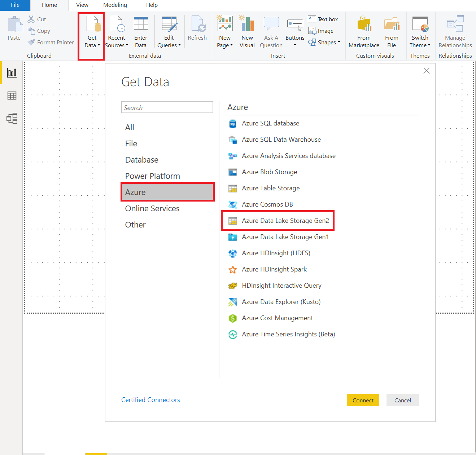Click the Cancel button

coord(402,400)
